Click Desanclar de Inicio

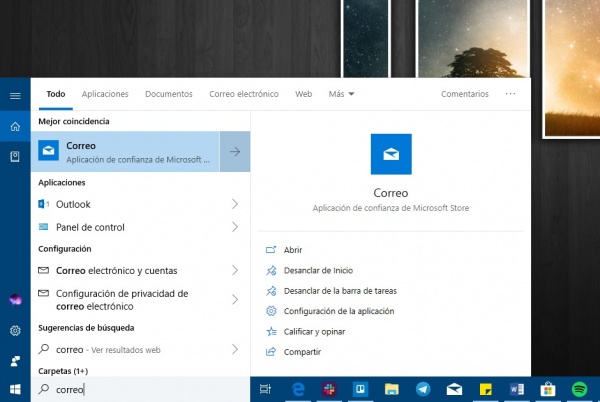[318, 270]
